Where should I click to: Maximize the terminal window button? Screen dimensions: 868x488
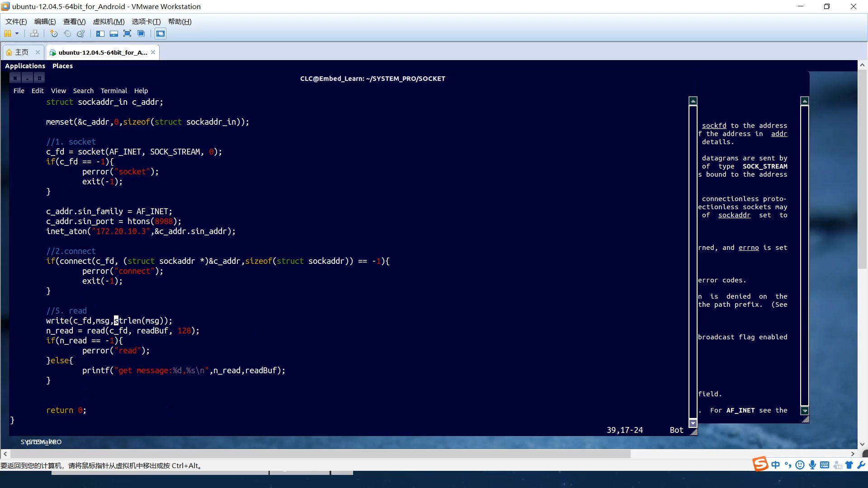(x=39, y=78)
